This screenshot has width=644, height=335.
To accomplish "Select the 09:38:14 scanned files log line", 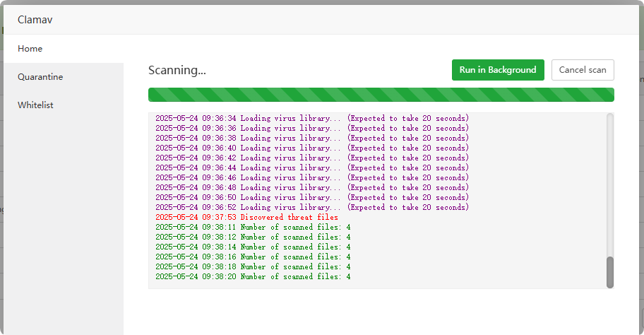I will (x=253, y=247).
